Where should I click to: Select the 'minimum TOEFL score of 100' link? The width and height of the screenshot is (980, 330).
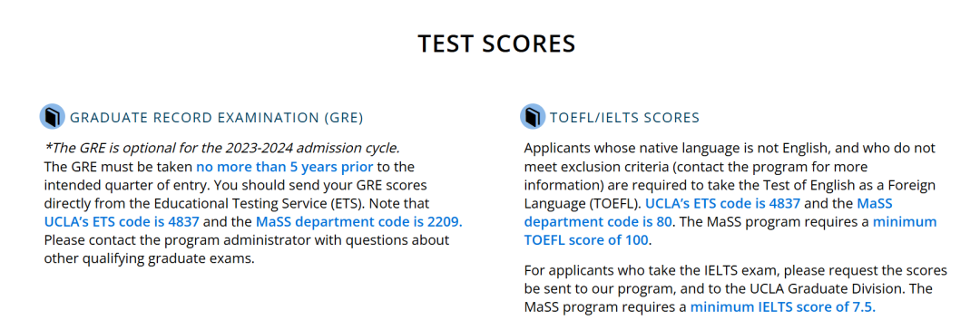(x=730, y=231)
